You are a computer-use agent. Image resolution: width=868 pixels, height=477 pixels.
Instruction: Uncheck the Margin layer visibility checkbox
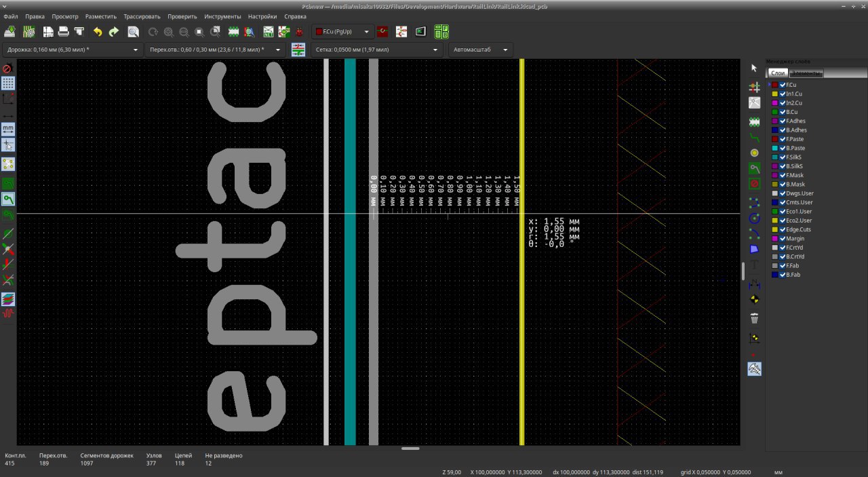coord(783,238)
